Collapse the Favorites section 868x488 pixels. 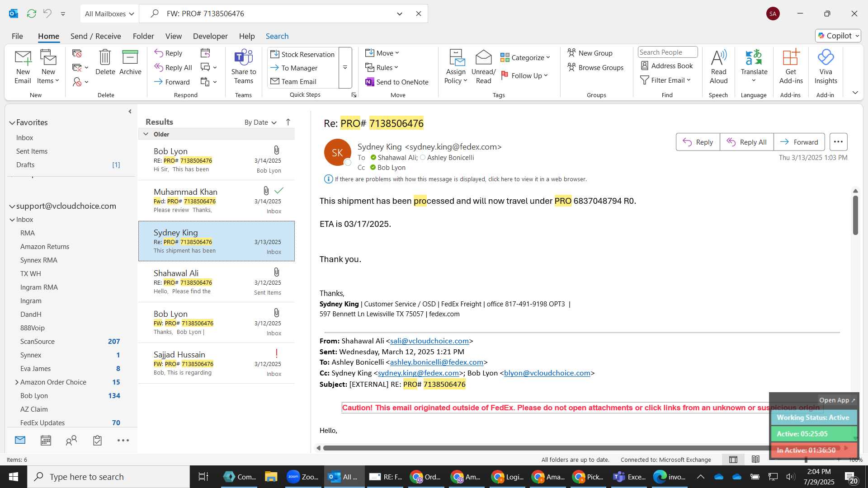click(12, 122)
